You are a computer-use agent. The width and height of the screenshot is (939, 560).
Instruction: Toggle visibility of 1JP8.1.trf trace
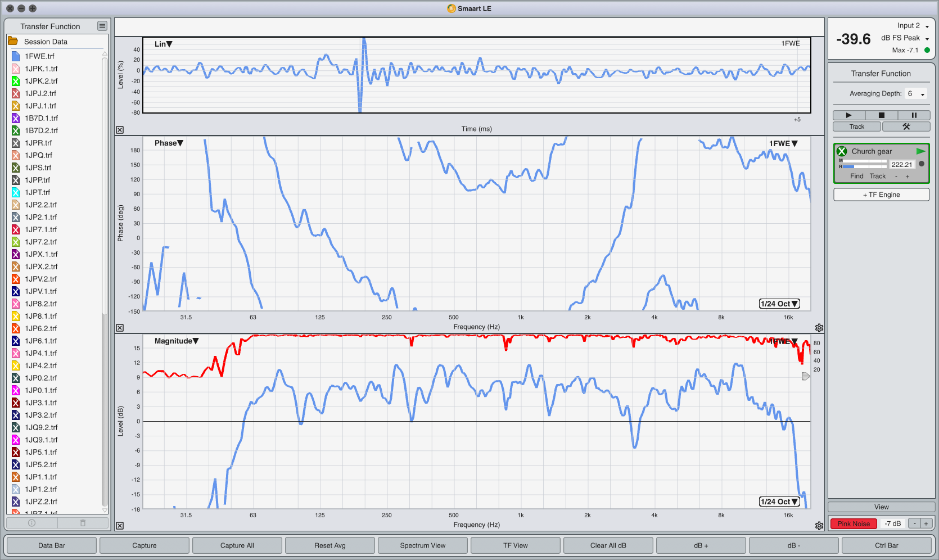click(16, 316)
